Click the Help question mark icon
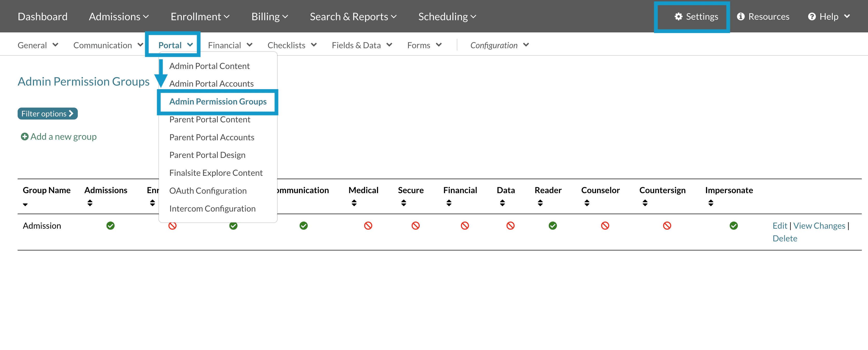This screenshot has width=868, height=350. [x=812, y=17]
